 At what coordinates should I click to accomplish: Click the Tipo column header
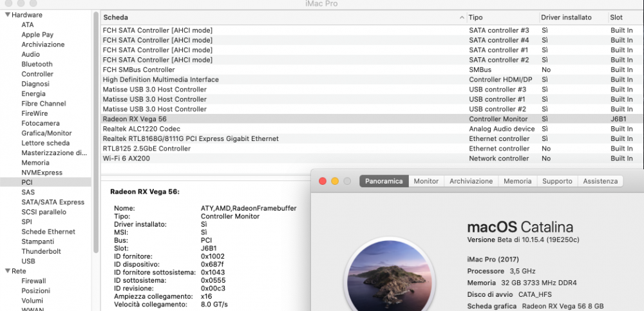click(476, 17)
